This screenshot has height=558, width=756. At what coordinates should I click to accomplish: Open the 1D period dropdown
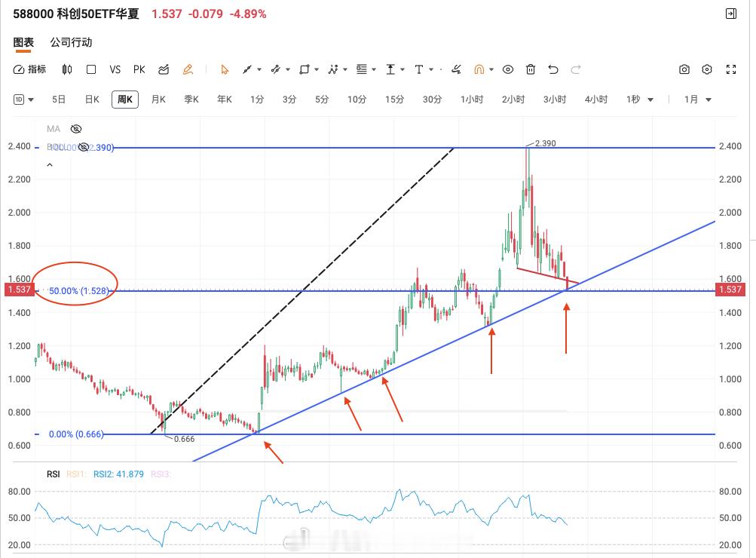(x=23, y=100)
